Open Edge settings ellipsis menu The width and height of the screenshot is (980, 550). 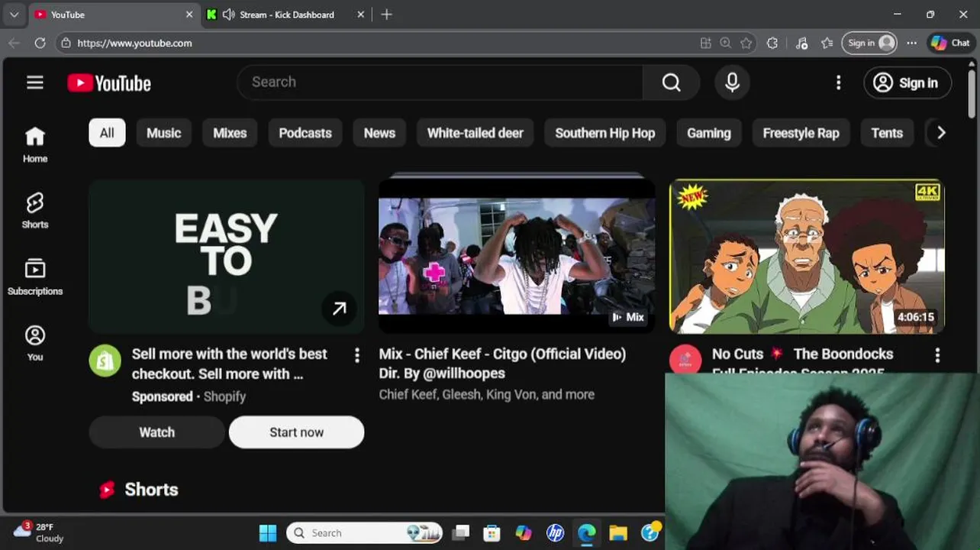click(911, 44)
